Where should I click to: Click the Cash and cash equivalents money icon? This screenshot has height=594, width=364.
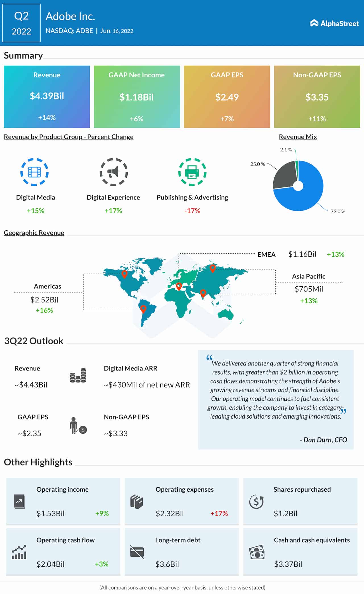(257, 552)
